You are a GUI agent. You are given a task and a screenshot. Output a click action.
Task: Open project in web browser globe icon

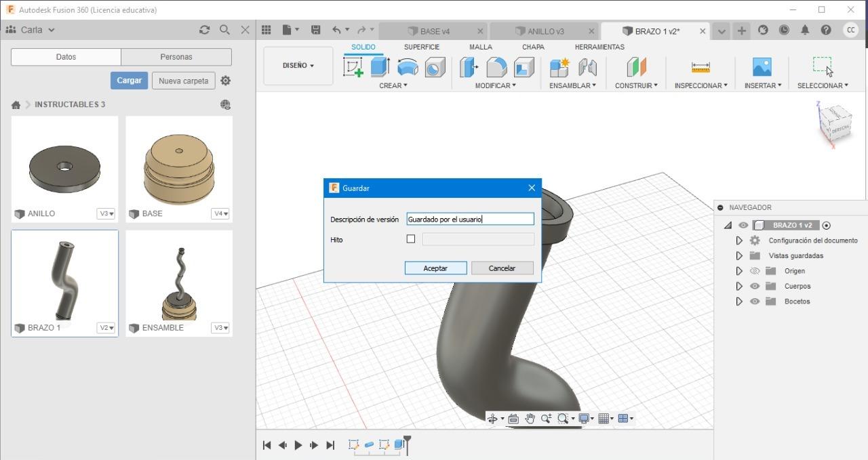tap(226, 104)
